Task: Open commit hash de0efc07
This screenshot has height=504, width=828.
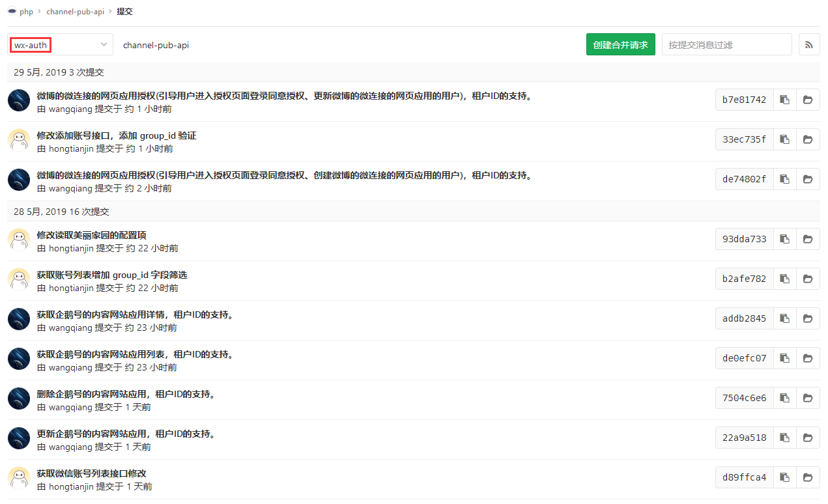Action: 744,358
